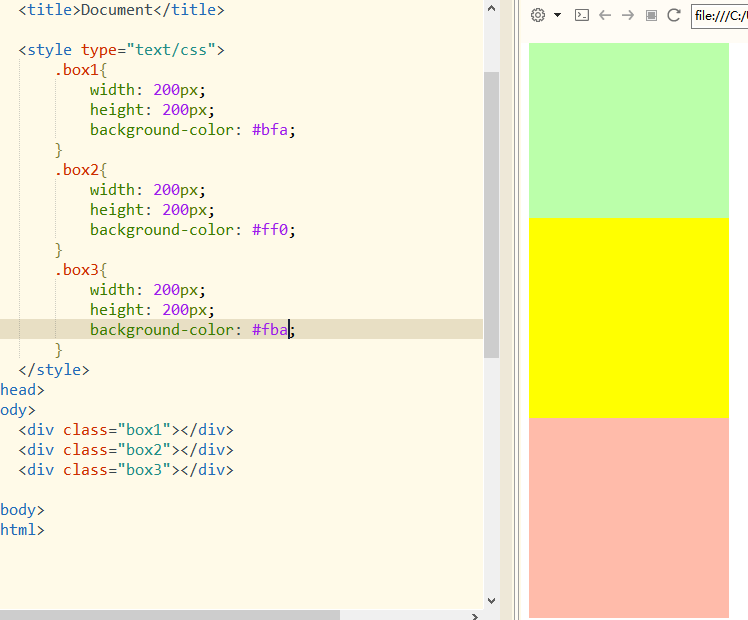Click the horizontal scrollbar thumb
This screenshot has height=620, width=748.
(170, 615)
